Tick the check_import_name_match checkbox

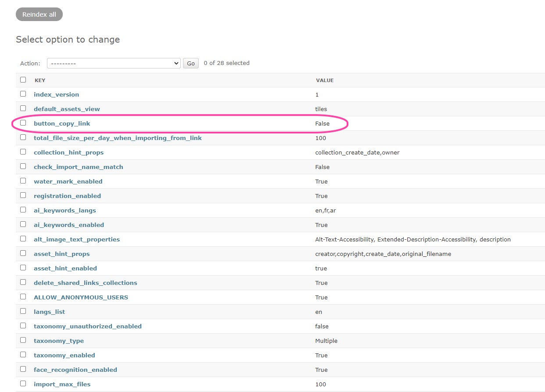click(23, 166)
